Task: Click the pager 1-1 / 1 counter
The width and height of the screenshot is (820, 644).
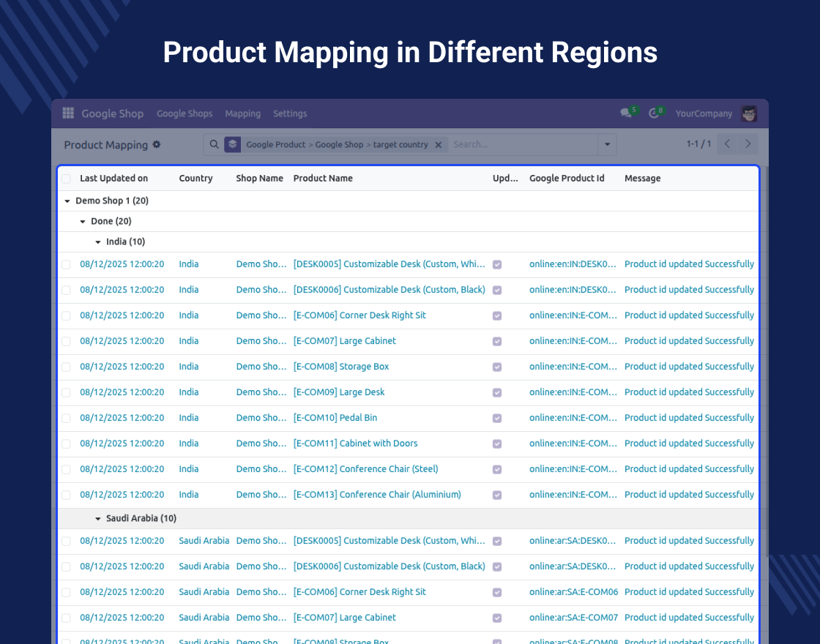Action: click(x=698, y=143)
